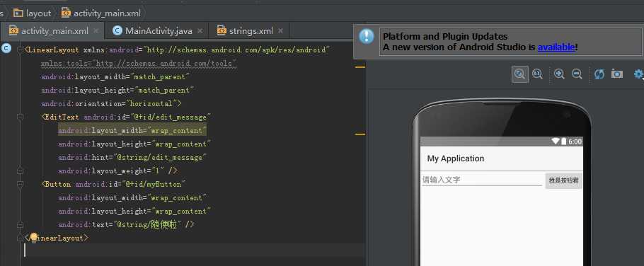
Task: Open the preview settings gear
Action: (638, 74)
